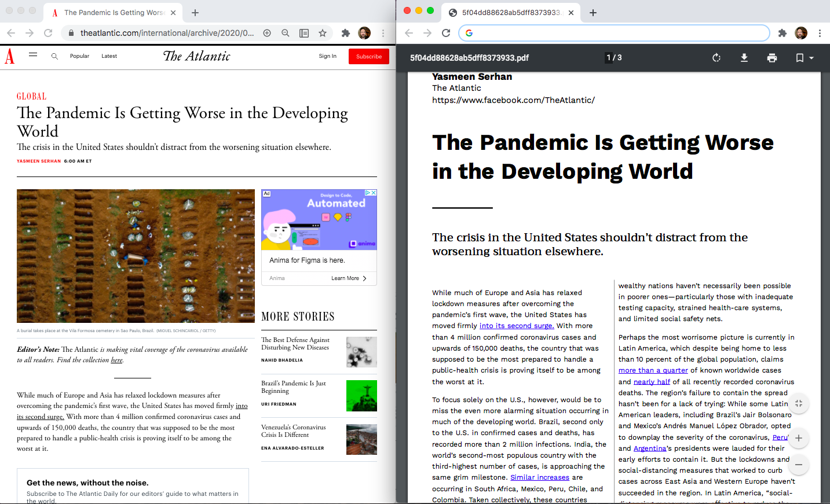This screenshot has width=830, height=504.
Task: Open profile avatar in Atlantic window
Action: pyautogui.click(x=364, y=33)
